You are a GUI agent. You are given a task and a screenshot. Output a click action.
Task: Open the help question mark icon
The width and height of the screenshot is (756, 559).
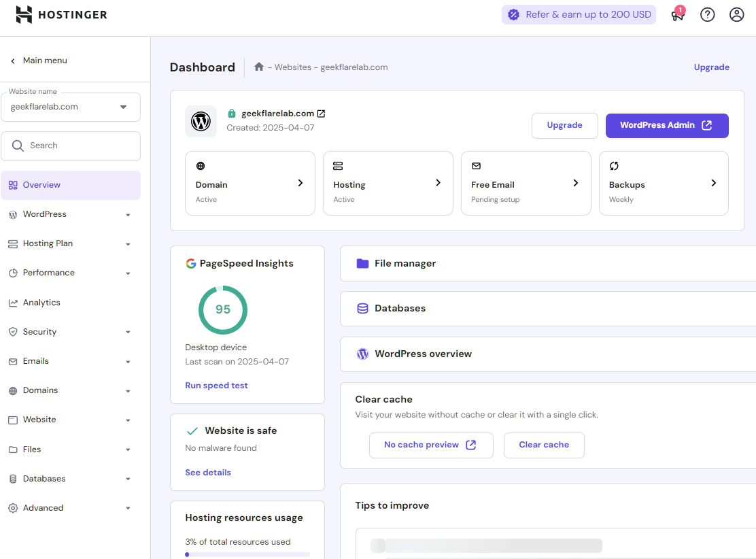click(x=707, y=14)
